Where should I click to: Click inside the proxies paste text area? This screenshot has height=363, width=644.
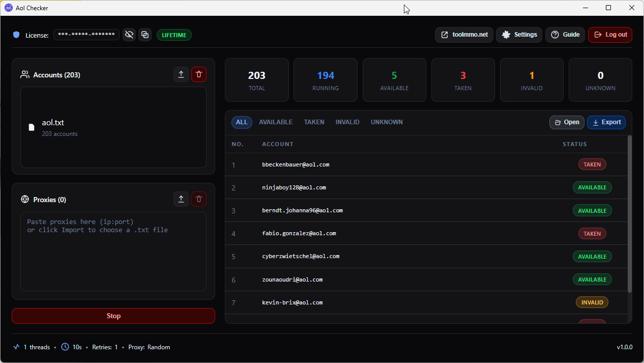(113, 252)
